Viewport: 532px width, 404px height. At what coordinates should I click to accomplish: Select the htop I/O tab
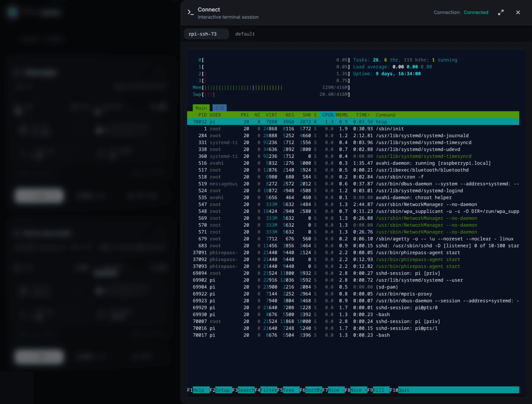(219, 108)
